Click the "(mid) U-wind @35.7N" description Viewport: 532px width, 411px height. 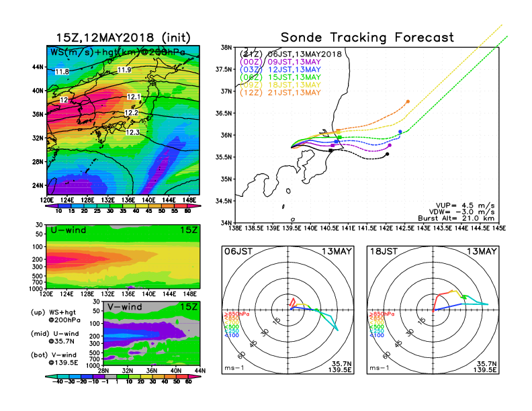tap(54, 337)
